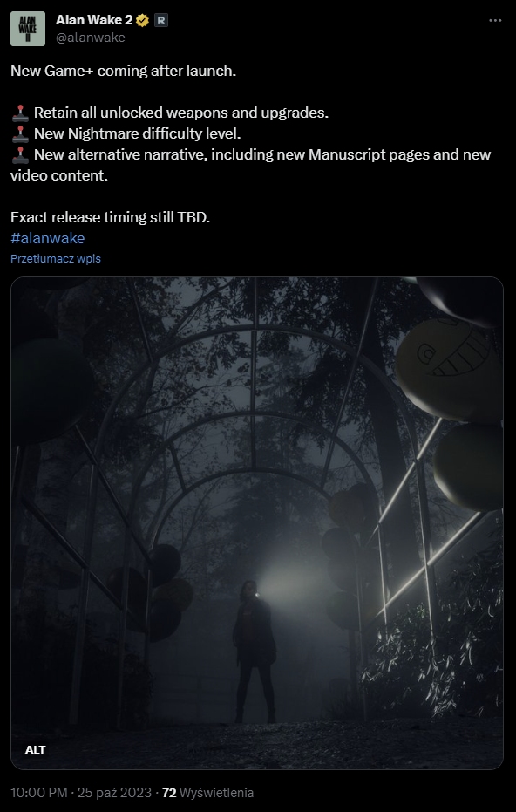The width and height of the screenshot is (516, 812).
Task: Open the three-dot more options menu
Action: click(x=495, y=20)
